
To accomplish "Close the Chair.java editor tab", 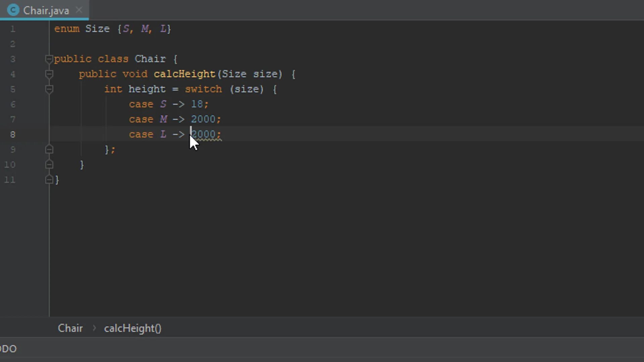I will click(79, 10).
